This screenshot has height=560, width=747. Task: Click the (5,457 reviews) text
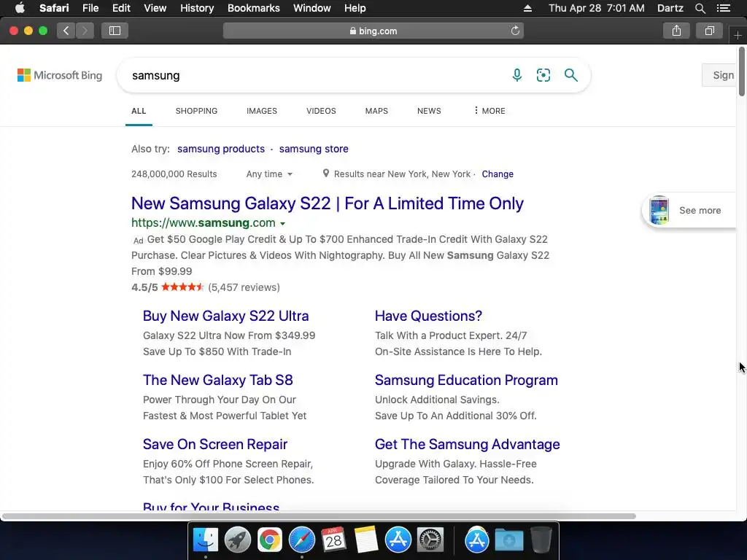(244, 287)
